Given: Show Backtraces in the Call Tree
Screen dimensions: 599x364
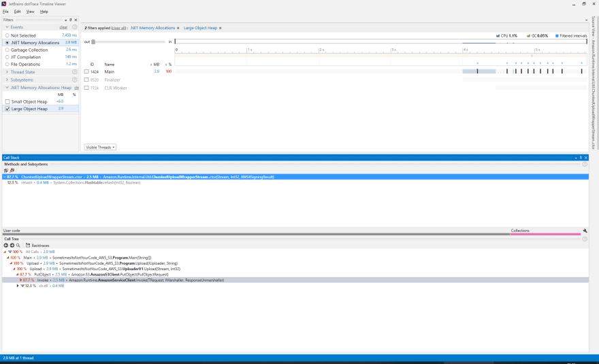Looking at the screenshot, I should (37, 245).
